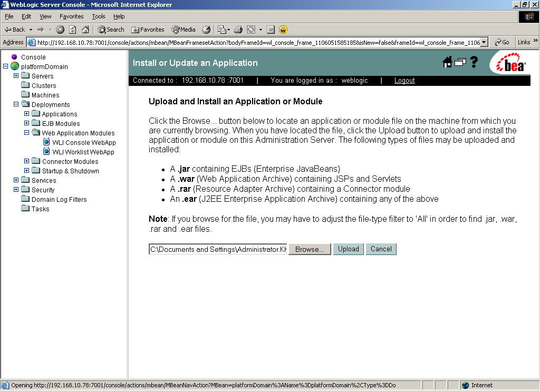Click the file path input field
The height and width of the screenshot is (392, 540).
pyautogui.click(x=218, y=249)
